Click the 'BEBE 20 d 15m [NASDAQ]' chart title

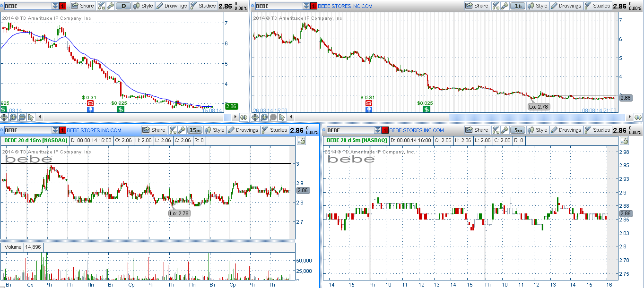point(36,141)
